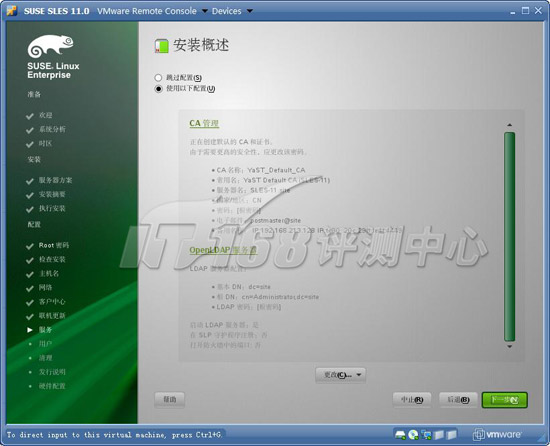Click the scroll down arrow of the summary pane
This screenshot has height=446, width=550.
point(509,346)
